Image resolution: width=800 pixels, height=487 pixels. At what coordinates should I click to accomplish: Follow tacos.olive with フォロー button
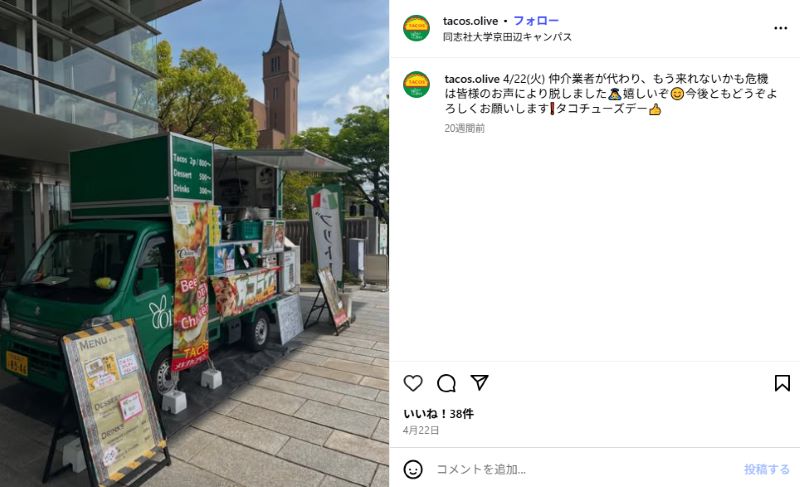tap(536, 21)
